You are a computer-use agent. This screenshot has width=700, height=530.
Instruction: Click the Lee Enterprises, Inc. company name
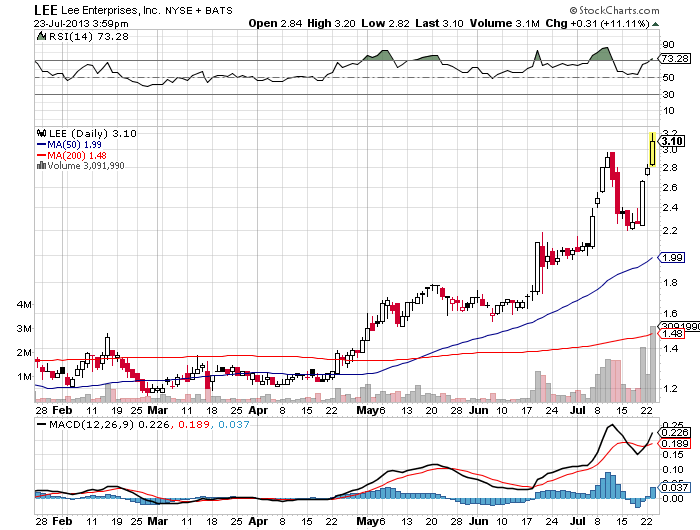click(111, 10)
